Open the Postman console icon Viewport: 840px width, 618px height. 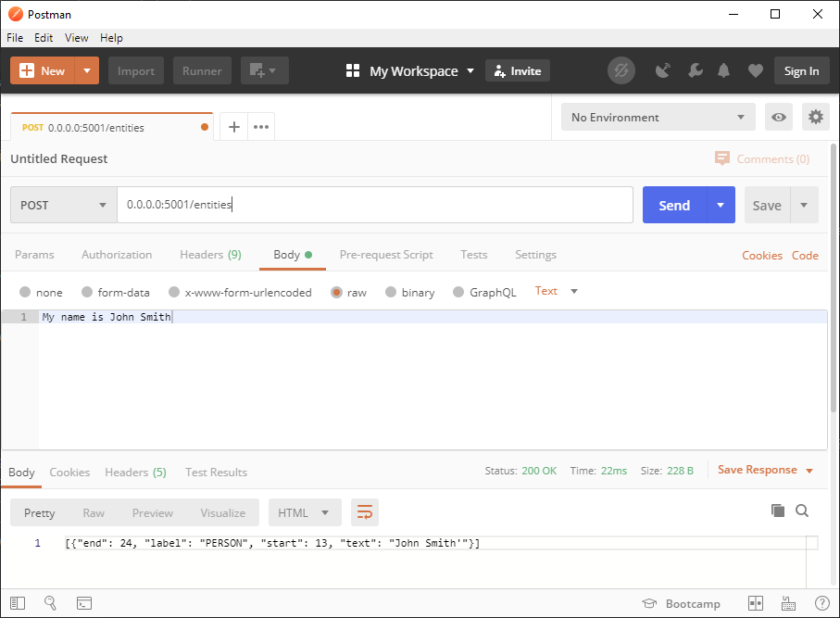83,603
